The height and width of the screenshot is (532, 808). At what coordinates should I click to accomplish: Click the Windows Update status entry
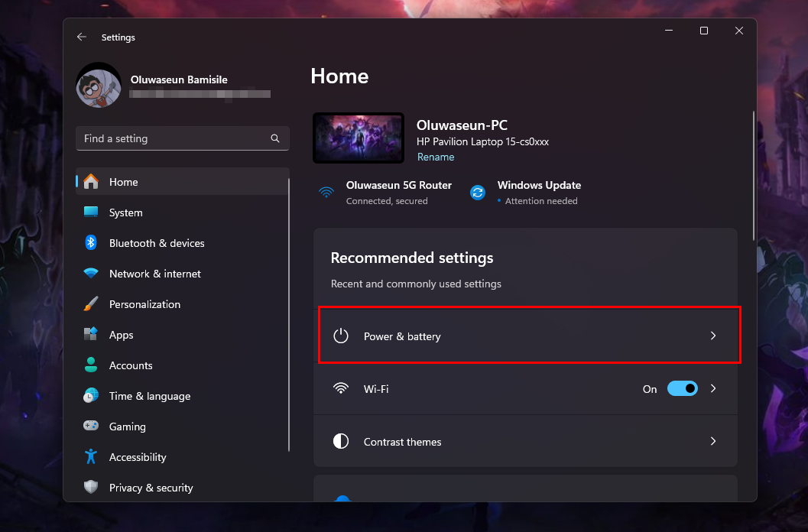[x=538, y=192]
